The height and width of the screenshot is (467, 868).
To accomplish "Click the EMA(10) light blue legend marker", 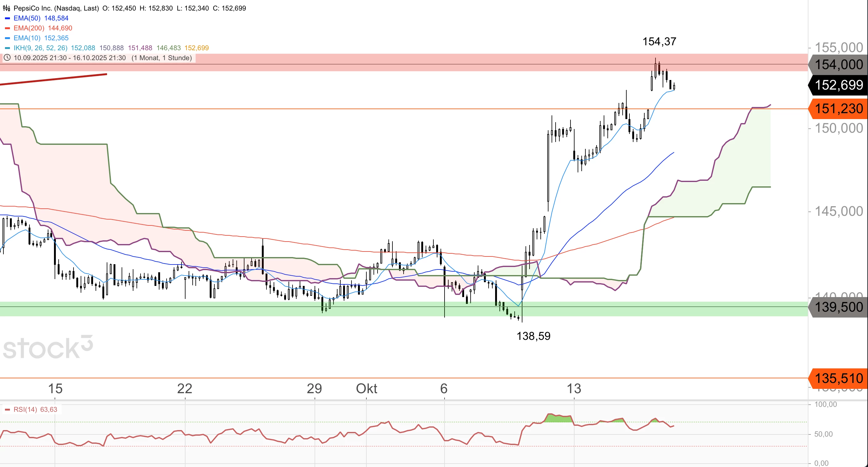I will (7, 38).
